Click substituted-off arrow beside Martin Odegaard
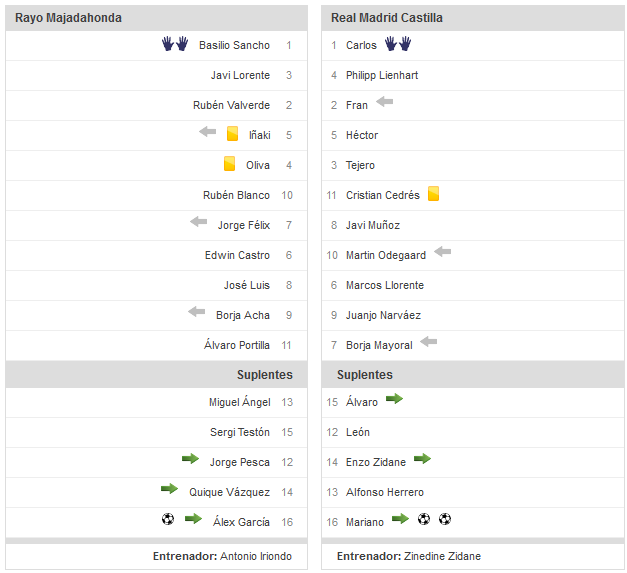627x573 pixels. [442, 253]
